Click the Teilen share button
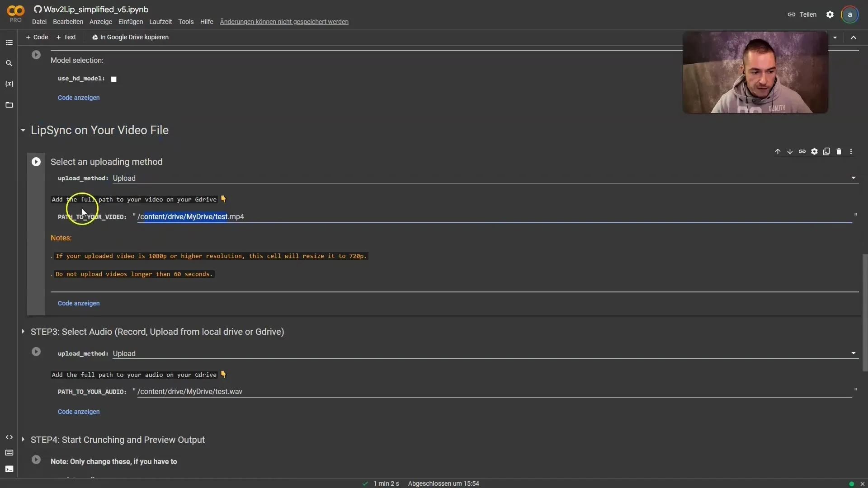The height and width of the screenshot is (488, 868). click(x=802, y=14)
